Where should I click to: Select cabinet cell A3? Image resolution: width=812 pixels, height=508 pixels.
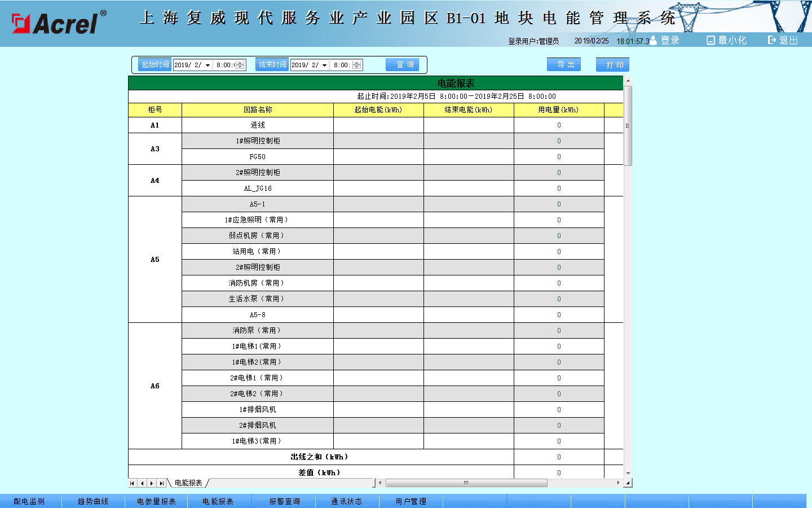point(155,149)
